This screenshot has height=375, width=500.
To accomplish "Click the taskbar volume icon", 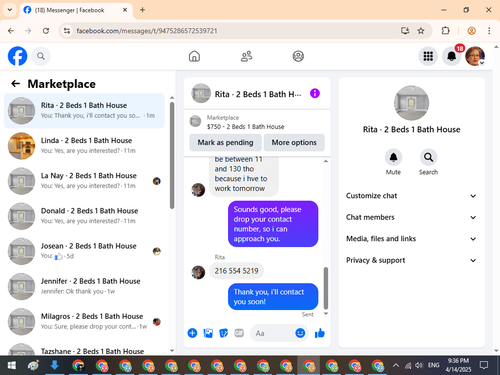I will (x=419, y=365).
